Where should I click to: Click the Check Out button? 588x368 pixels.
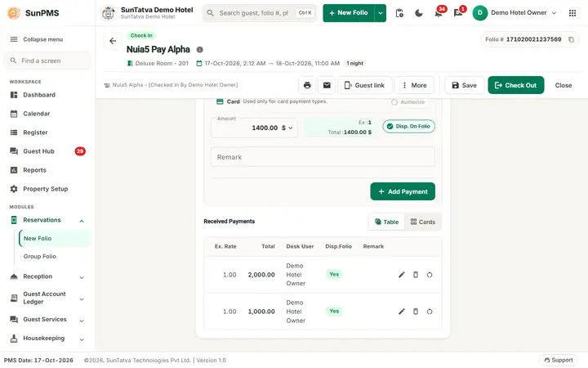[x=515, y=85]
